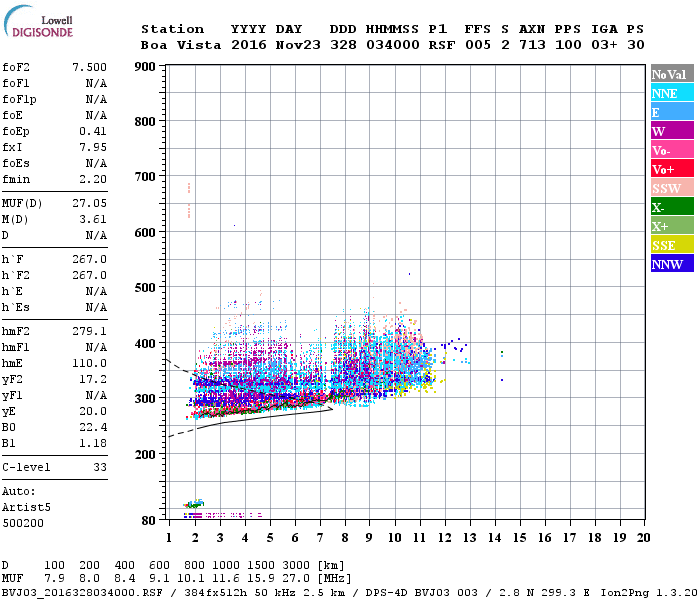The height and width of the screenshot is (600, 700).
Task: Click the IGA value 03+
Action: click(604, 45)
